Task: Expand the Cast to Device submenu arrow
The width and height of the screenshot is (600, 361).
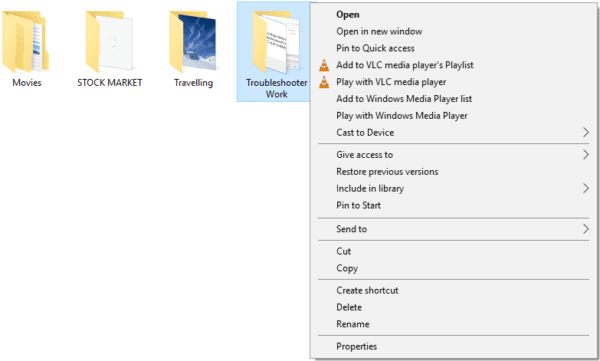Action: pyautogui.click(x=585, y=132)
